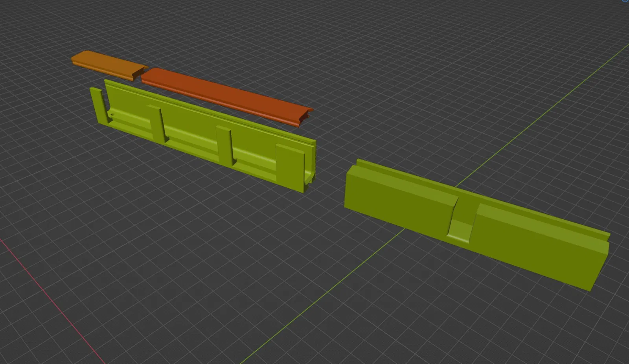
Task: Click the rightmost wide rib of the green tray
Action: tap(290, 168)
